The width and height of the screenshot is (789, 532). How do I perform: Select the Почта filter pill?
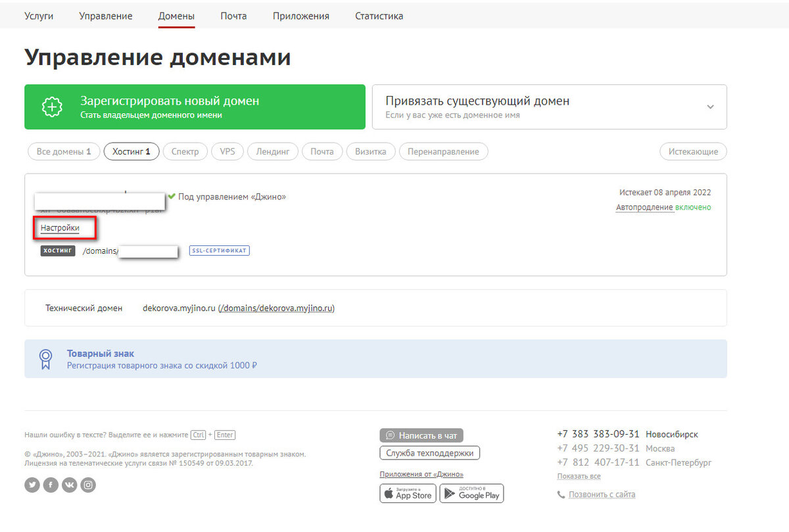click(x=322, y=151)
